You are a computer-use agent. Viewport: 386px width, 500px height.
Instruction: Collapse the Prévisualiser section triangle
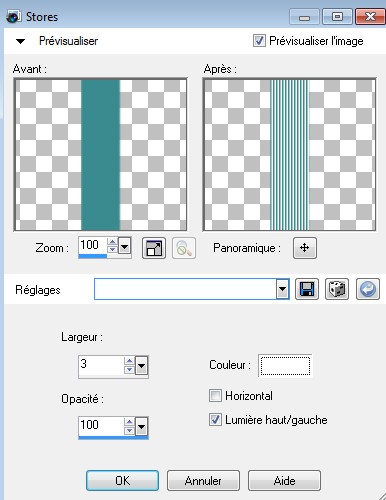(x=20, y=41)
